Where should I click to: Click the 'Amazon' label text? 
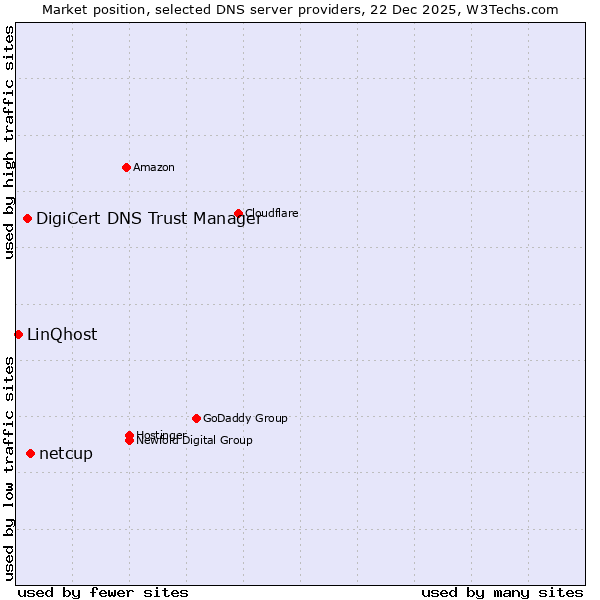(x=153, y=167)
